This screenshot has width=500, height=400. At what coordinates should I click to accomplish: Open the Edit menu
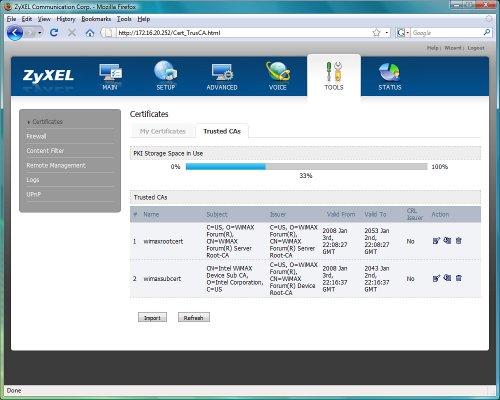27,19
